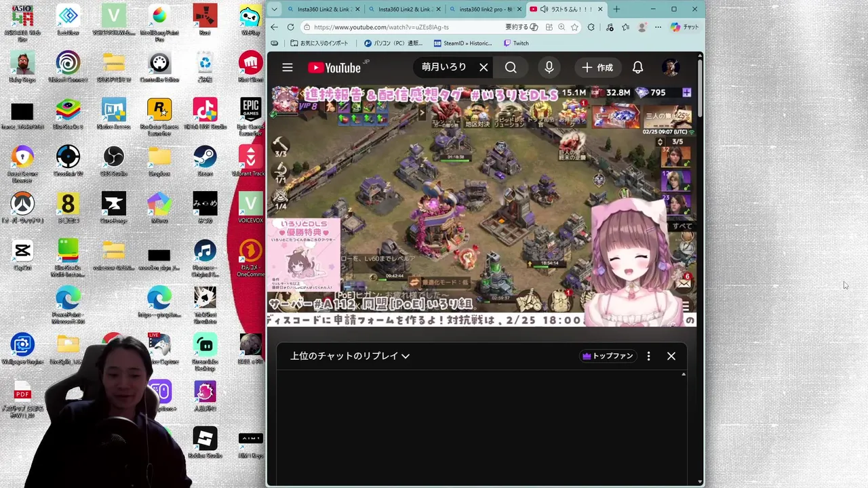The image size is (868, 488).
Task: Click the トップファン badge button
Action: click(x=608, y=356)
